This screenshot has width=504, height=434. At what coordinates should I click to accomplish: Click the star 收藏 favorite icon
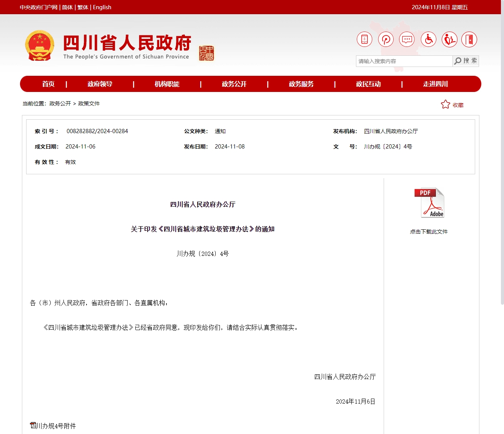click(x=446, y=105)
